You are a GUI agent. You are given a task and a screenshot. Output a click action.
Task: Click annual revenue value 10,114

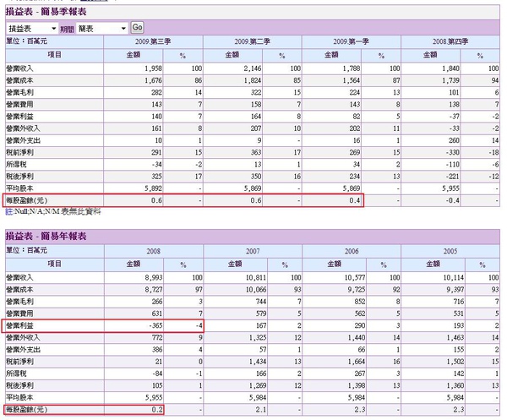(454, 277)
